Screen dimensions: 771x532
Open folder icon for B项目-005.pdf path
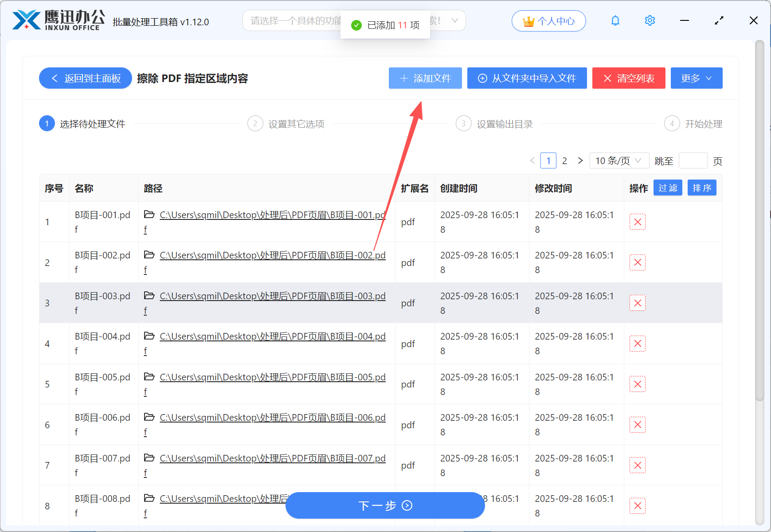[x=149, y=377]
